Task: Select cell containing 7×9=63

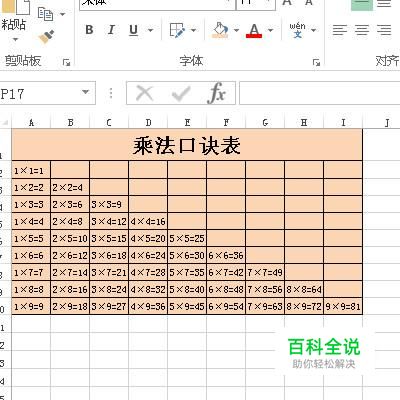Action: 265,306
